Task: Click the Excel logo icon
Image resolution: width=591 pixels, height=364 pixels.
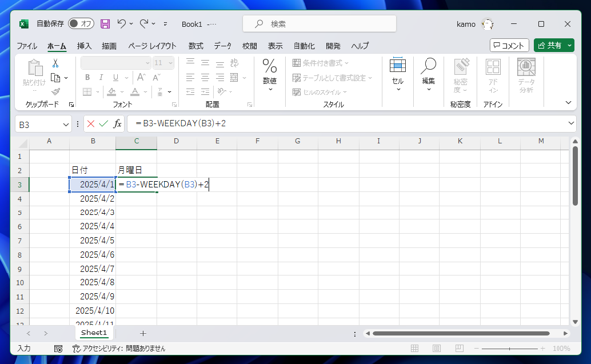Action: (x=24, y=24)
